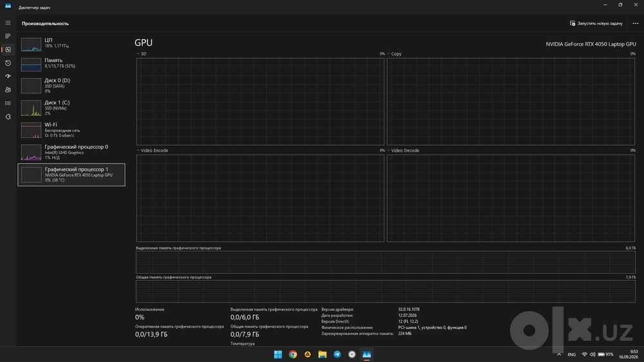The height and width of the screenshot is (362, 644).
Task: Click the Task Manager title bar icon
Action: point(8,6)
